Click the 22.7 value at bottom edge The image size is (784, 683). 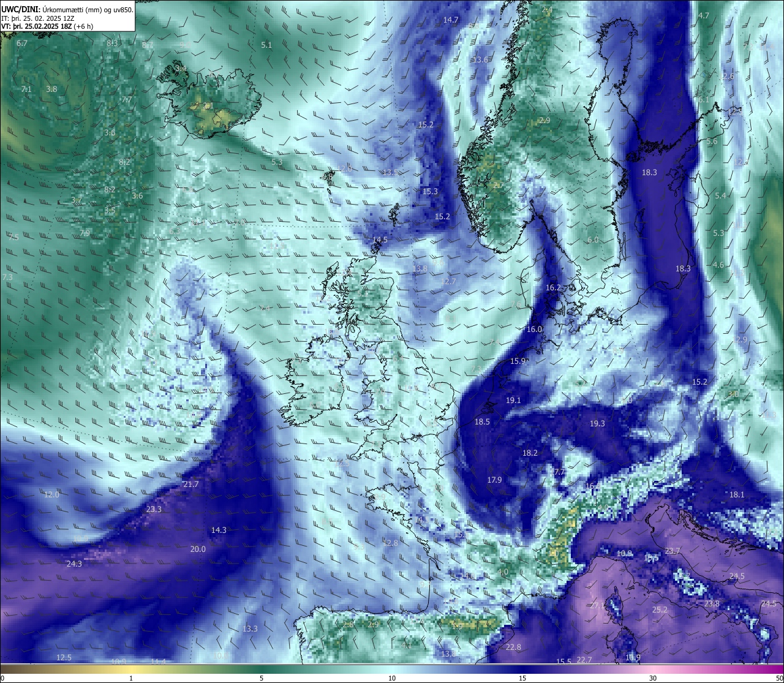[584, 660]
